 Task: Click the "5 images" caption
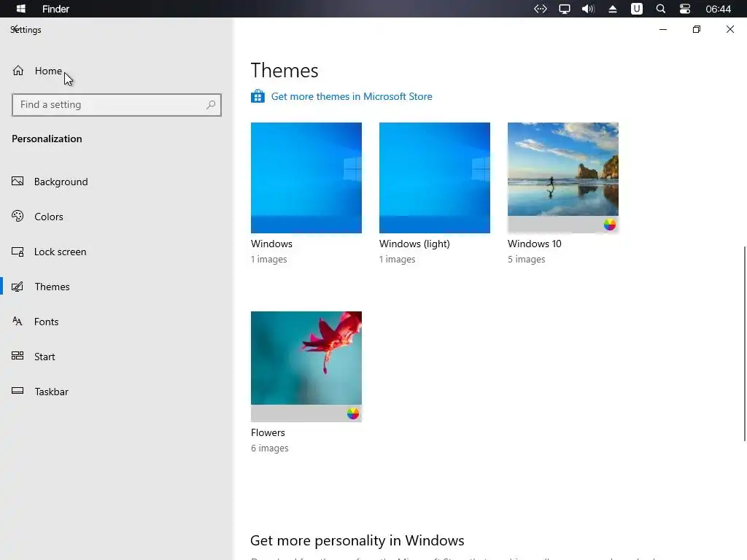pyautogui.click(x=527, y=259)
